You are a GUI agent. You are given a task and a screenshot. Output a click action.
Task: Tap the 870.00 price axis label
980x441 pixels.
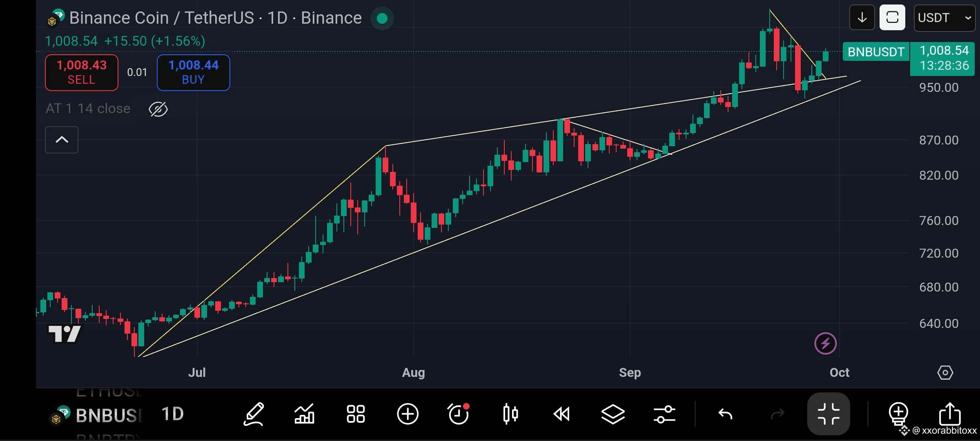pos(939,140)
